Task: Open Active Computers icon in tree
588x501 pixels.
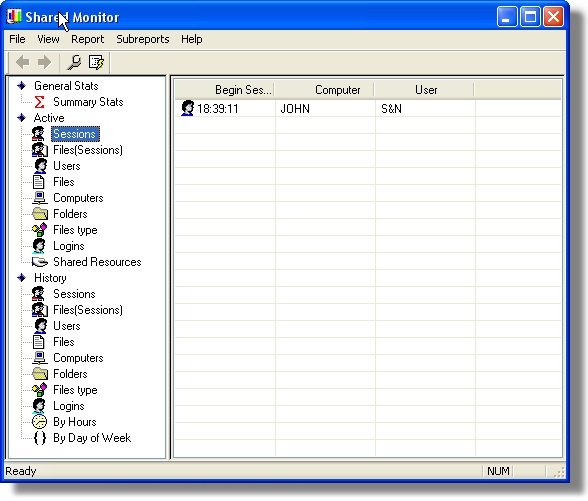Action: point(40,198)
